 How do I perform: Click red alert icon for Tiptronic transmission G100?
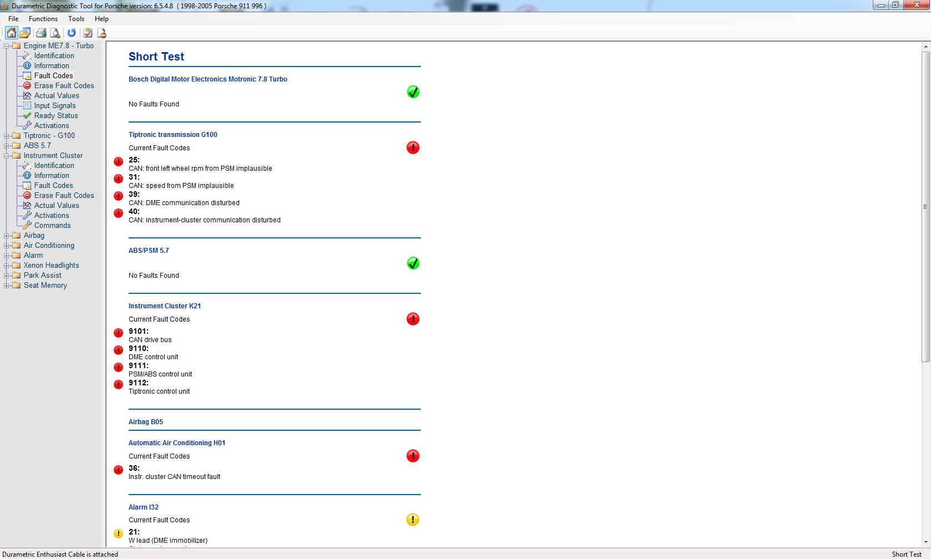click(413, 147)
